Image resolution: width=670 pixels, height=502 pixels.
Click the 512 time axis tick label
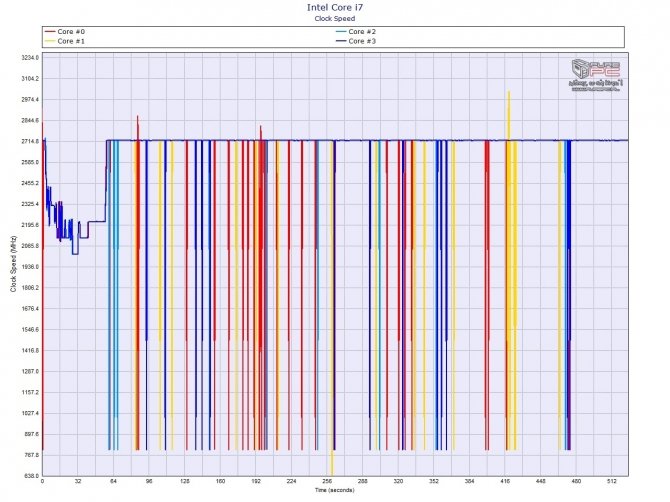[612, 481]
